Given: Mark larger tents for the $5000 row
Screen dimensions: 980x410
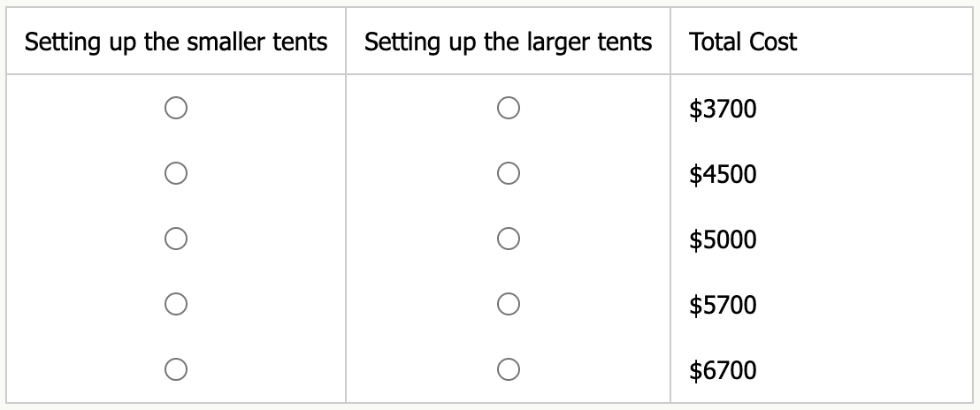Looking at the screenshot, I should click(x=508, y=239).
